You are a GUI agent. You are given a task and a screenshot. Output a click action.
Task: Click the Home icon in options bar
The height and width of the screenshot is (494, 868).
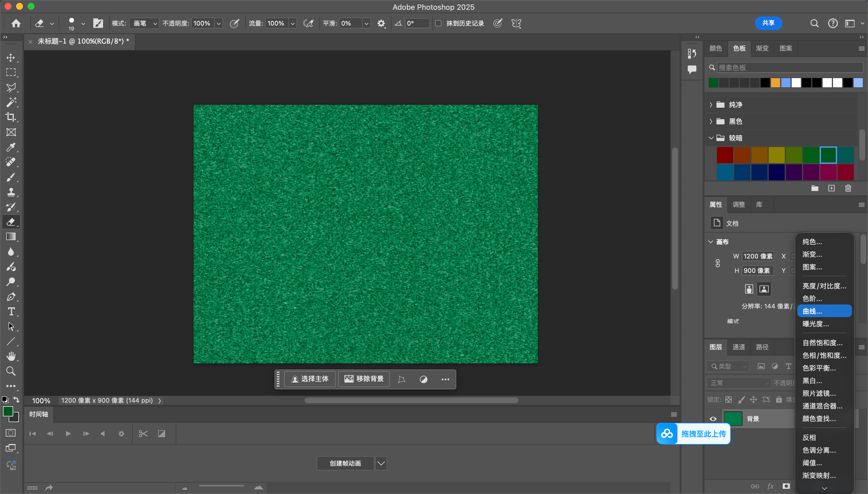pyautogui.click(x=16, y=23)
